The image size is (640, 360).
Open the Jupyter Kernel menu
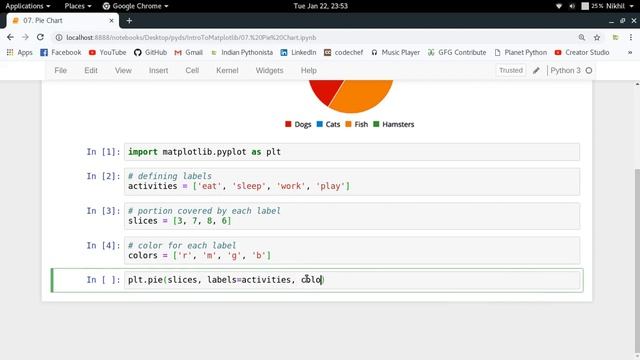227,70
